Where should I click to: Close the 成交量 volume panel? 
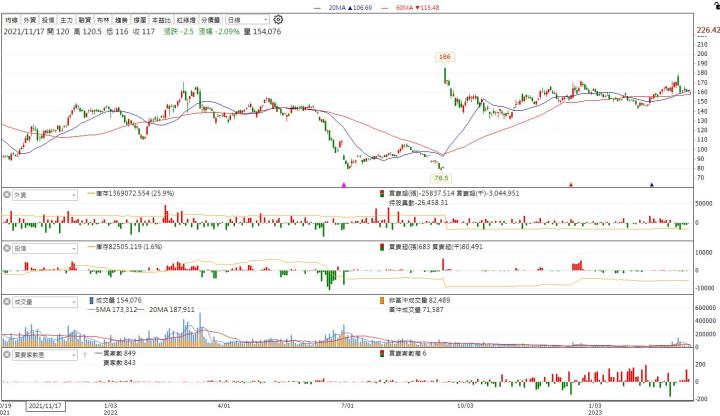tap(6, 300)
